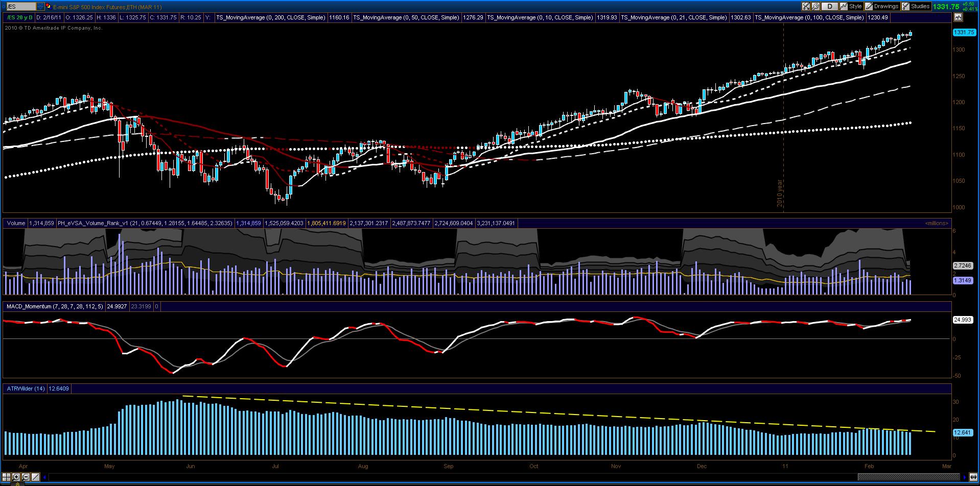
Task: Expand the symbol selector dropdown arrow
Action: pos(39,7)
